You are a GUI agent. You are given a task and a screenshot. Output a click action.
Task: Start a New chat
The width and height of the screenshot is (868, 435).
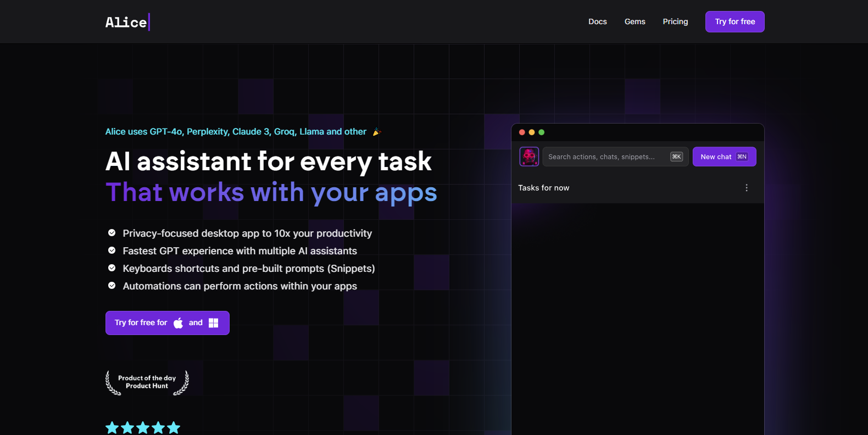pyautogui.click(x=724, y=157)
